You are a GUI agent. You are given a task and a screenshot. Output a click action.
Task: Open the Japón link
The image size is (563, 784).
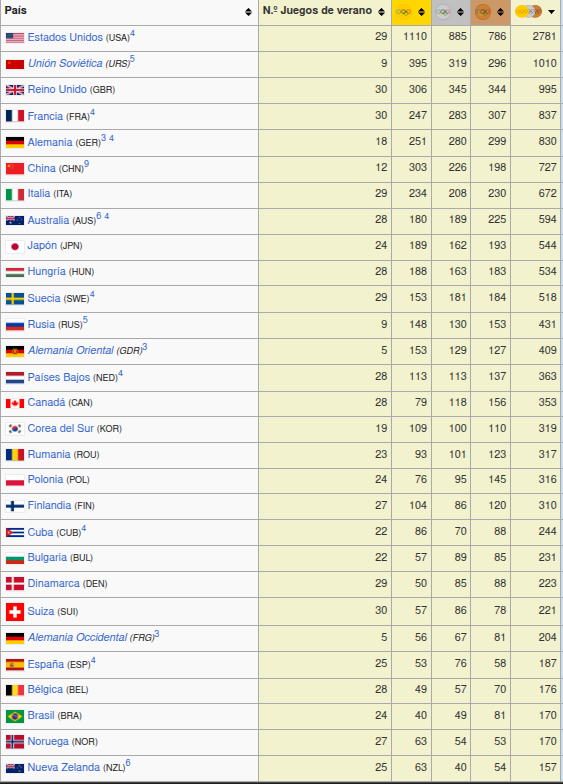tap(42, 245)
